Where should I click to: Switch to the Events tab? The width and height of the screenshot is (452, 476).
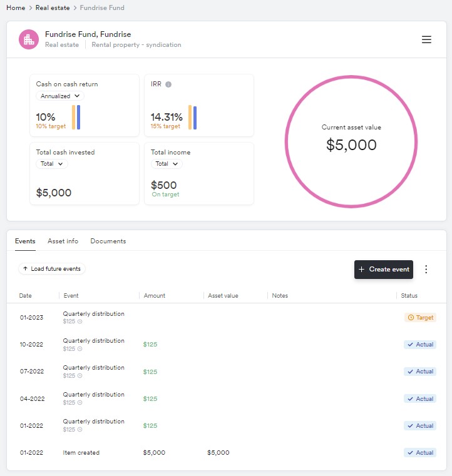click(25, 241)
